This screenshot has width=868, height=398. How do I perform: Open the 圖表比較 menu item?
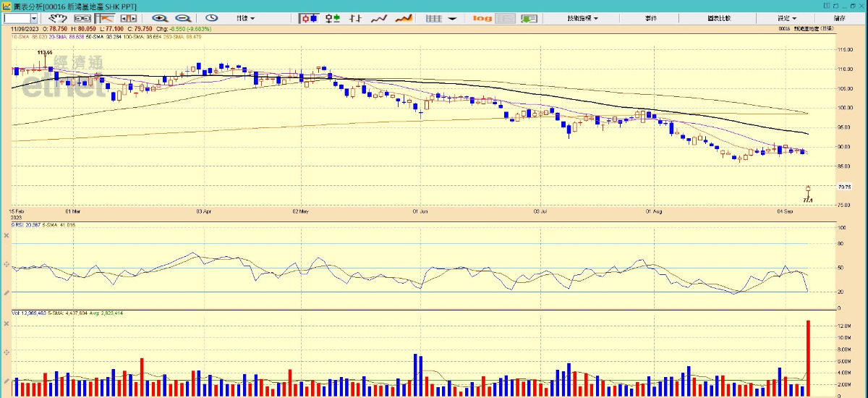720,18
